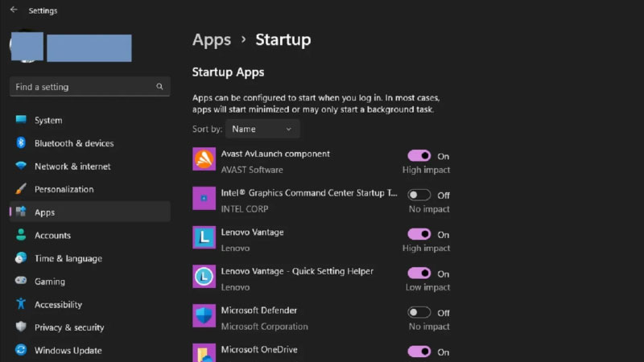The image size is (644, 362).
Task: Click INTEL CORP publisher text
Action: tap(245, 209)
